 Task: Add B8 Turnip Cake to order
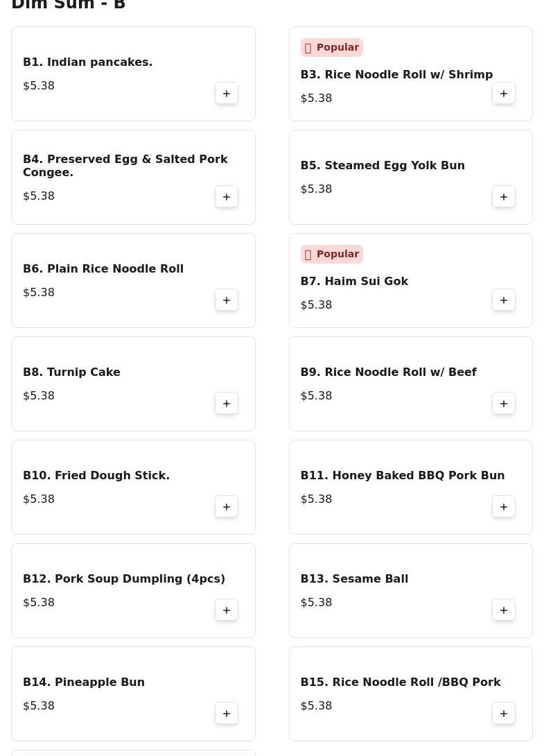click(227, 404)
